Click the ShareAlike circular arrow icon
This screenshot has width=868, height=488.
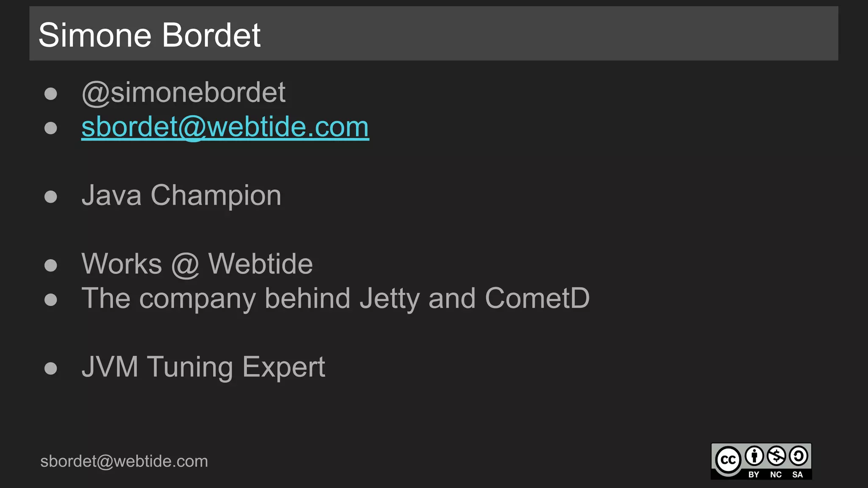tap(798, 456)
